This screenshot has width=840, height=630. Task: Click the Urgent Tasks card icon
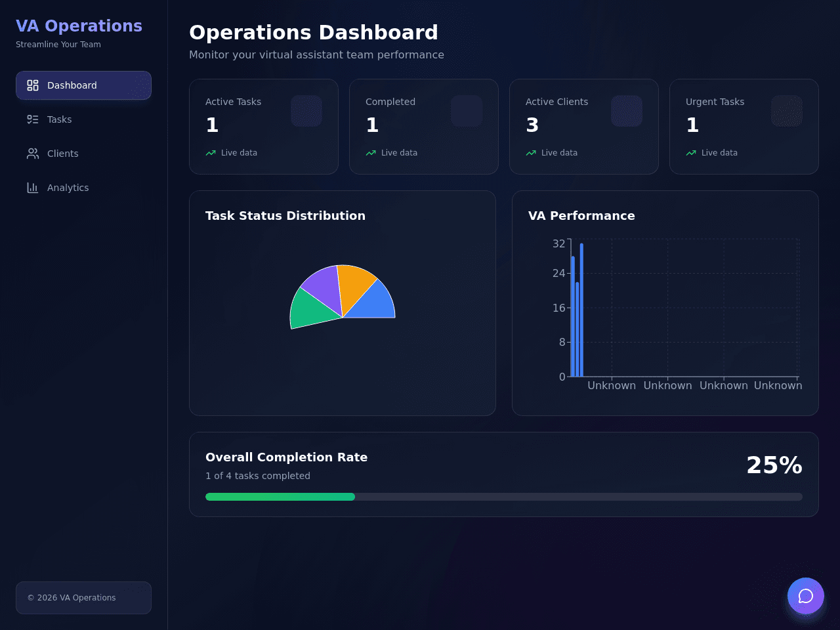pyautogui.click(x=787, y=111)
